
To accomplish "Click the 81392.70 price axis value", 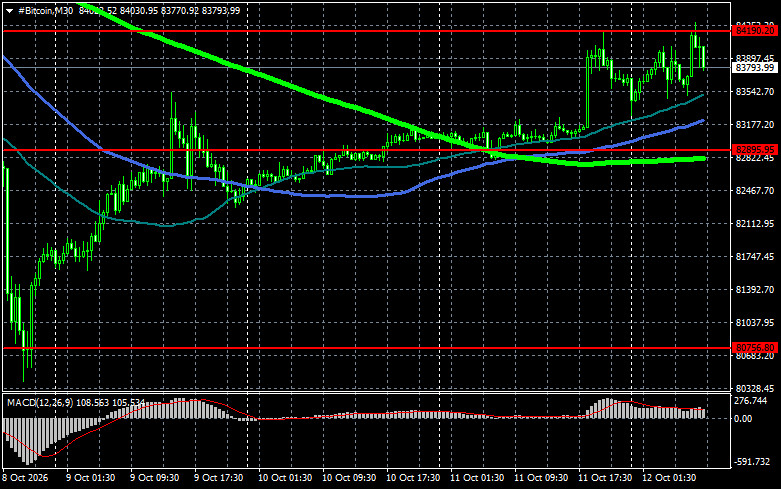I will (755, 289).
